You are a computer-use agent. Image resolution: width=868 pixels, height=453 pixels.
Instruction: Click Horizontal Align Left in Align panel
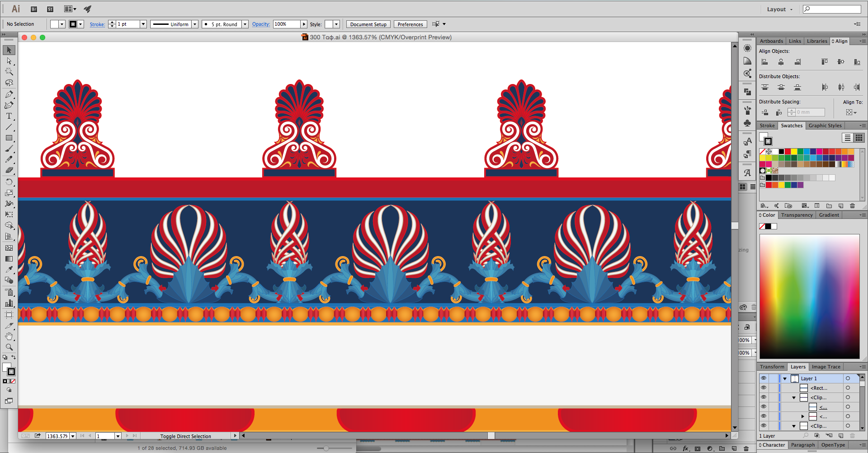tap(765, 62)
